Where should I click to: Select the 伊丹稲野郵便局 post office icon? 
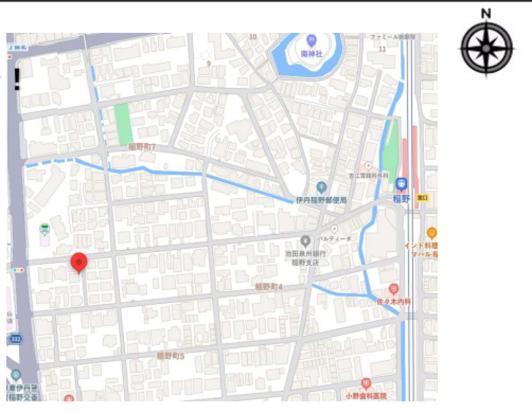click(322, 187)
